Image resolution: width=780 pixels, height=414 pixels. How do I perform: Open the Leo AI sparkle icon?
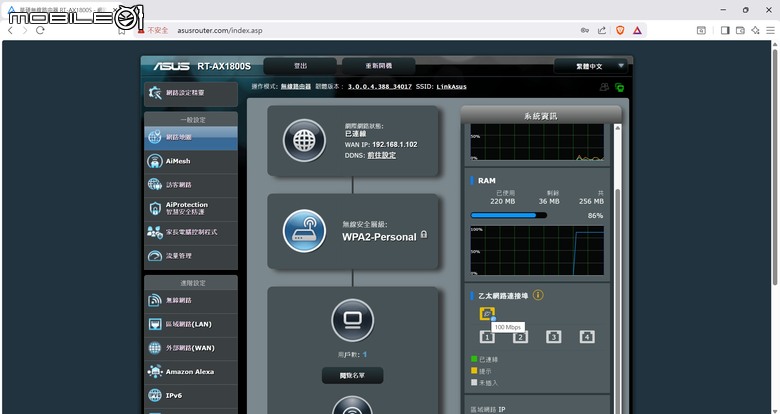pyautogui.click(x=755, y=30)
